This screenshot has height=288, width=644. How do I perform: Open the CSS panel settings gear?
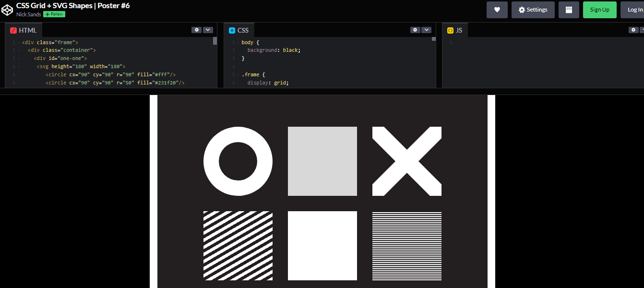pyautogui.click(x=415, y=29)
